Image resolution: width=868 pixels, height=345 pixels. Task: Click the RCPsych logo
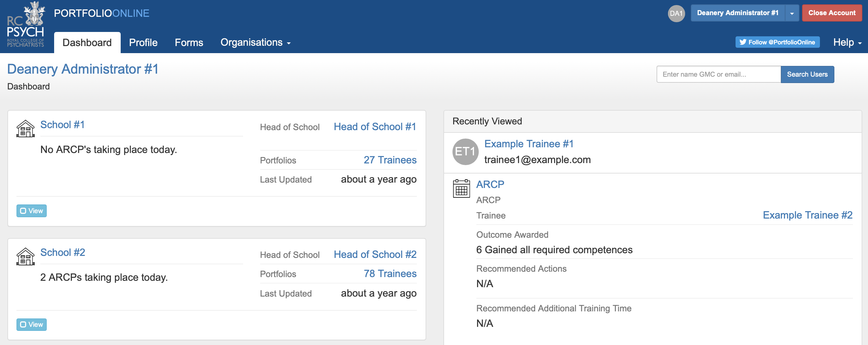pos(26,25)
